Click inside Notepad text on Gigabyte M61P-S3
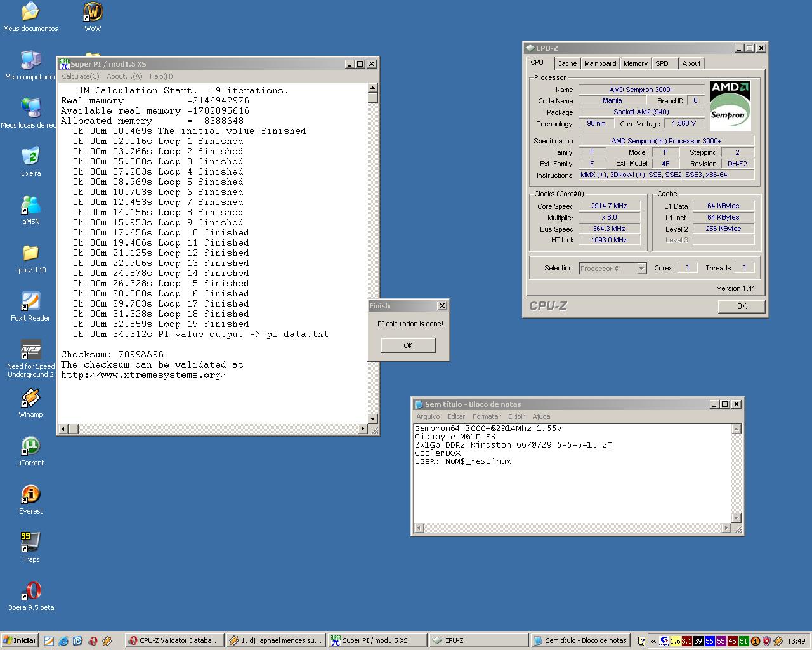The height and width of the screenshot is (650, 812). tap(455, 437)
